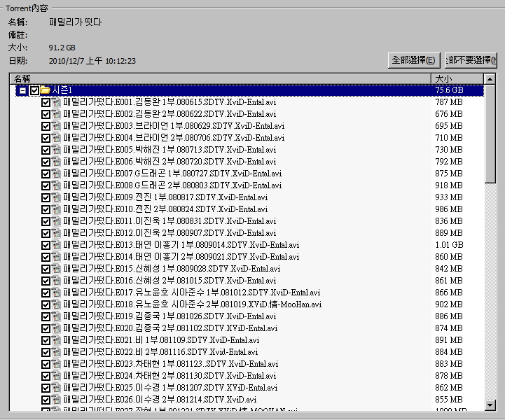Click the video file icon for E001
Image resolution: width=505 pixels, height=420 pixels.
(x=56, y=102)
